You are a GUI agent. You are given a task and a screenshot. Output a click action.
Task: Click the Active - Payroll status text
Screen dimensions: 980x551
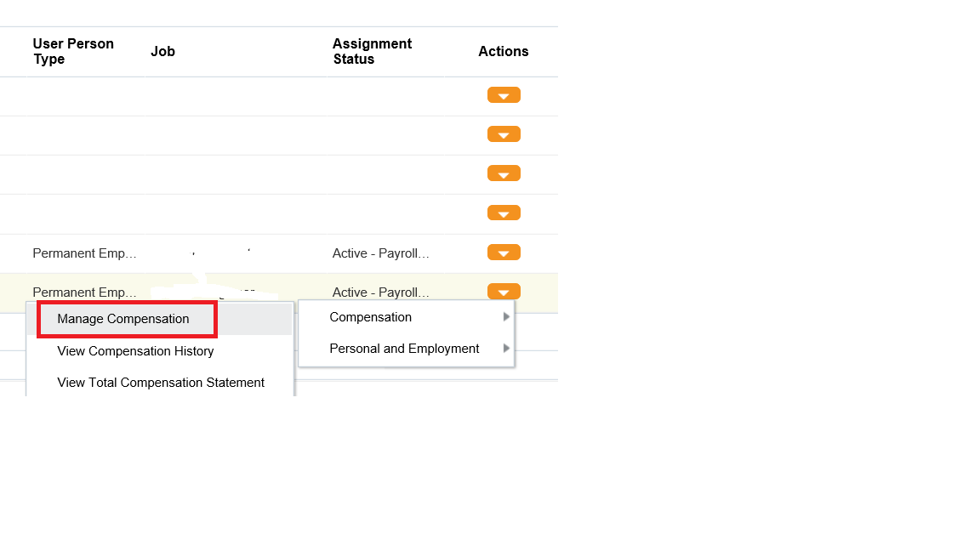[x=380, y=253]
